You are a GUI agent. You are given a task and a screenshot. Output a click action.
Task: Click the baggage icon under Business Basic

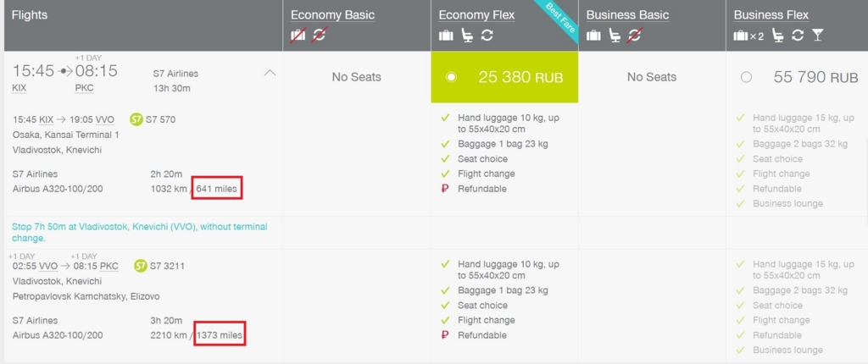tap(593, 36)
